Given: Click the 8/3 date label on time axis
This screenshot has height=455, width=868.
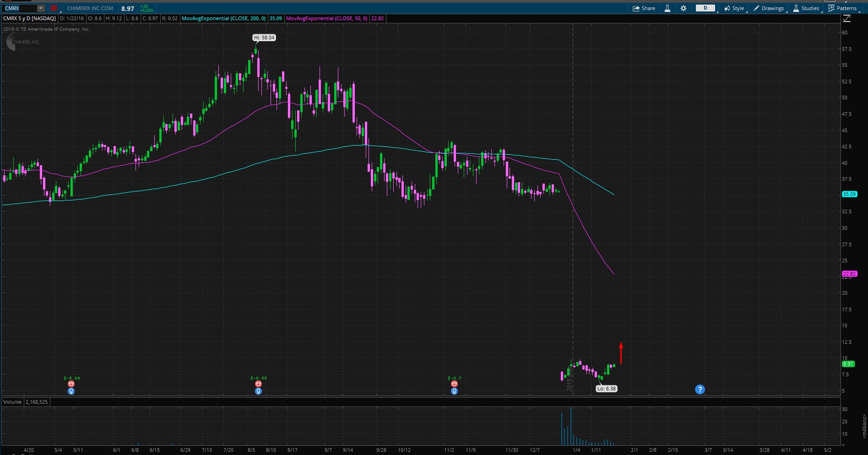Looking at the screenshot, I should coord(251,450).
